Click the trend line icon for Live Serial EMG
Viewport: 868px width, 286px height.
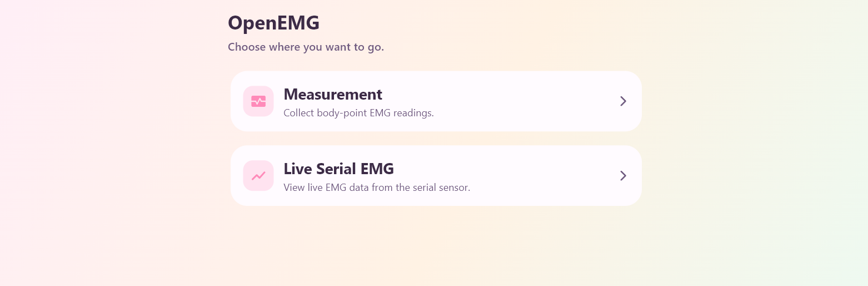(x=258, y=176)
